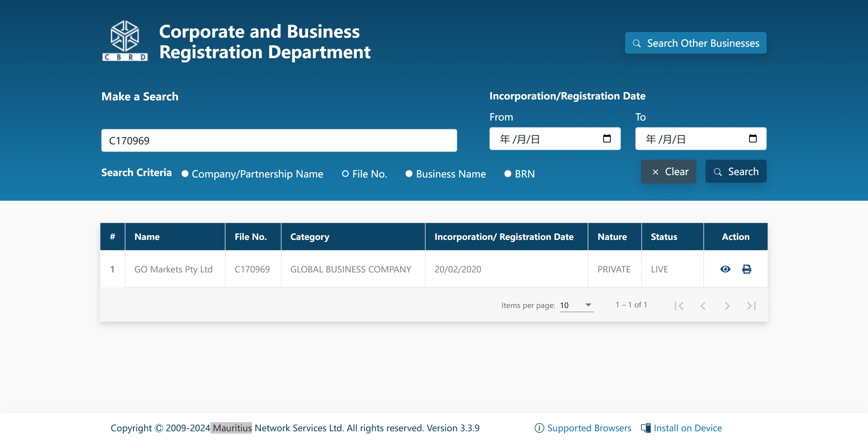Open Supported Browsers link
The height and width of the screenshot is (443, 868).
(583, 428)
